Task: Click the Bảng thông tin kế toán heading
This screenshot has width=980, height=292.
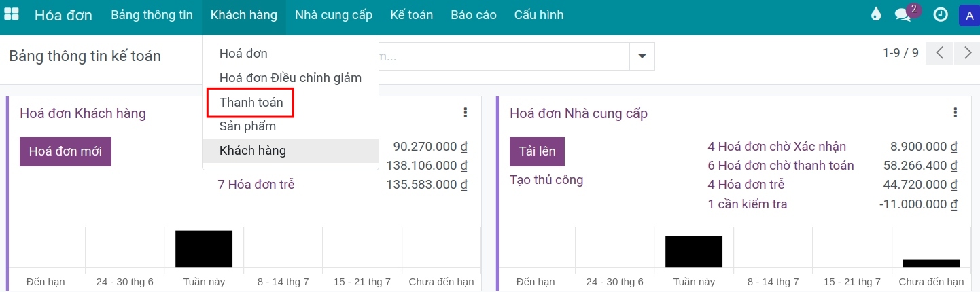Action: tap(85, 56)
